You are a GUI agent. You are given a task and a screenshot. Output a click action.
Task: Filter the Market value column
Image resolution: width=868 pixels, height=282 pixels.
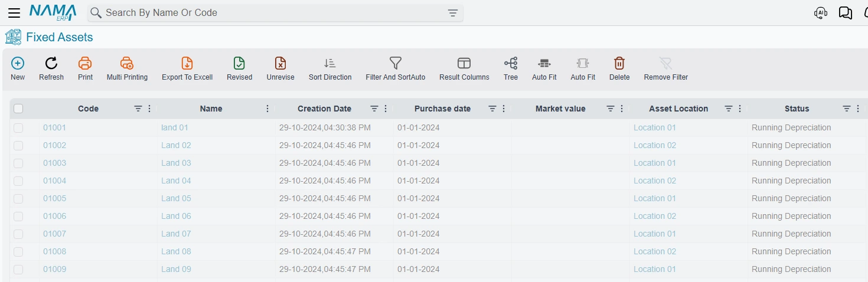(x=611, y=109)
